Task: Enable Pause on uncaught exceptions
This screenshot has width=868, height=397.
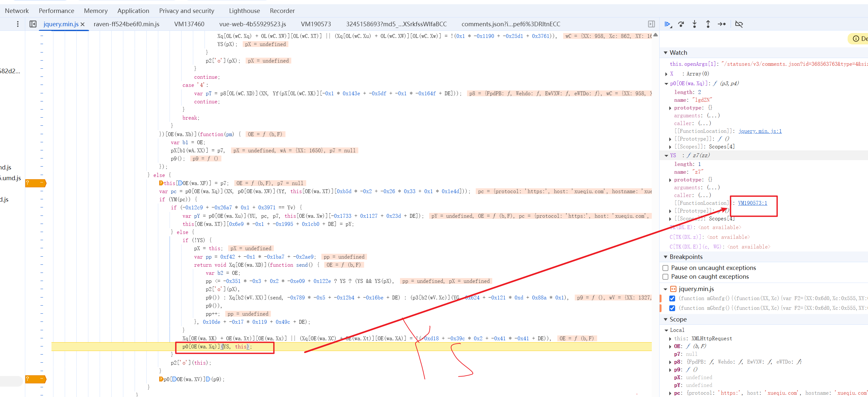Action: (665, 268)
